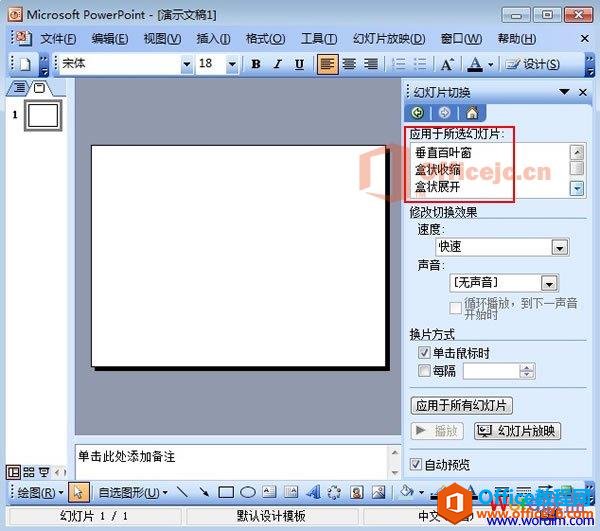Open the 帮助 menu
Image resolution: width=600 pixels, height=531 pixels.
coord(517,39)
